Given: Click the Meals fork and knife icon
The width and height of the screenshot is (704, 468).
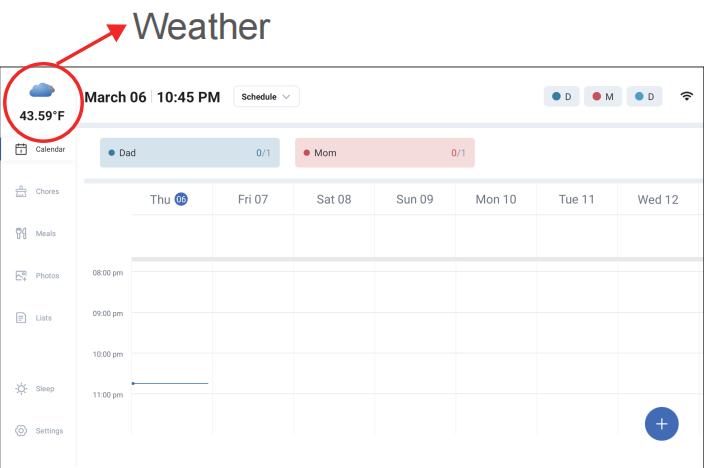Looking at the screenshot, I should [x=21, y=234].
